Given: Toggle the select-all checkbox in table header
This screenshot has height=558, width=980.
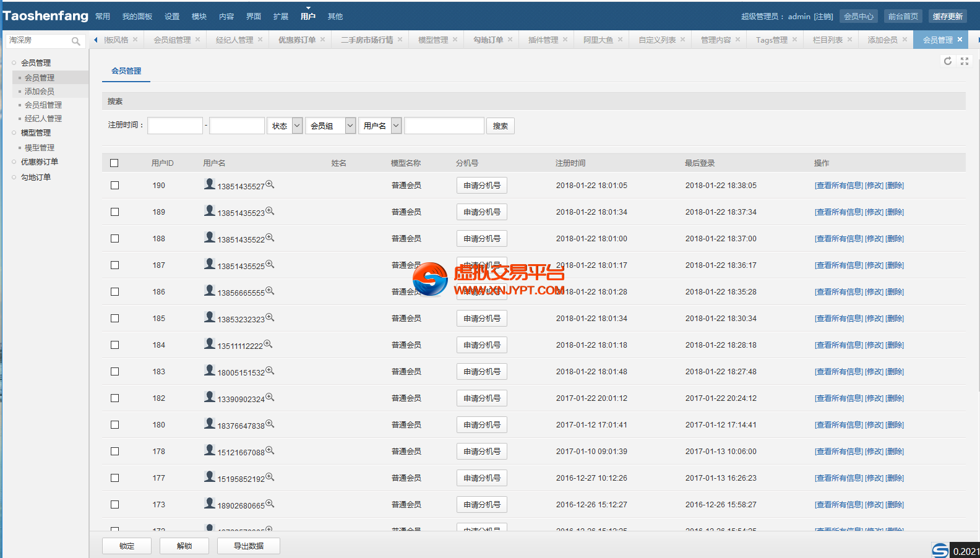Looking at the screenshot, I should click(114, 163).
